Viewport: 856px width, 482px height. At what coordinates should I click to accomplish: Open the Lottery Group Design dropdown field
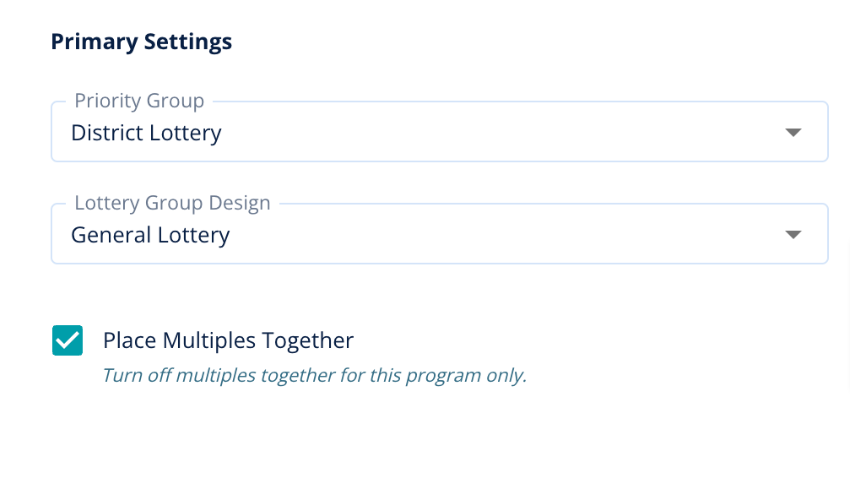pyautogui.click(x=439, y=235)
